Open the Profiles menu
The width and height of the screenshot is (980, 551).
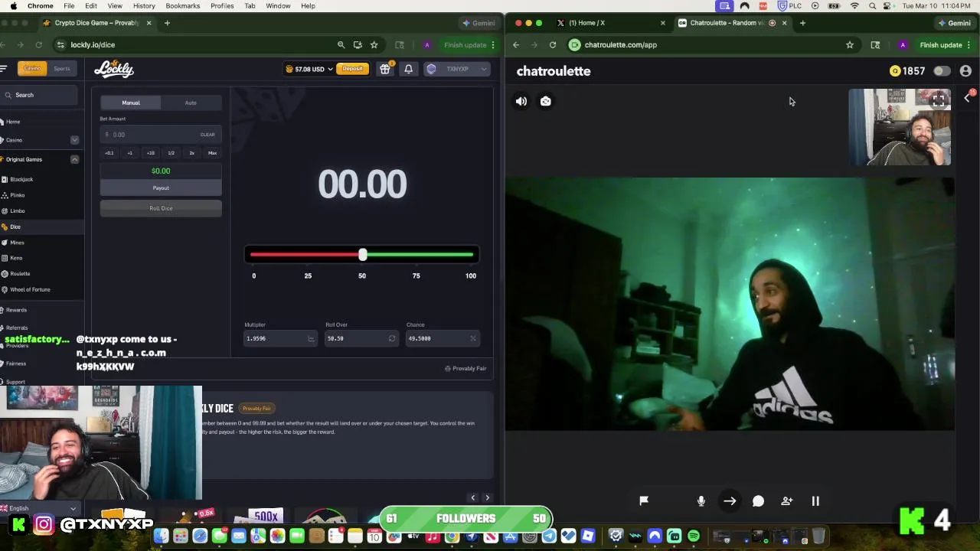(x=222, y=6)
